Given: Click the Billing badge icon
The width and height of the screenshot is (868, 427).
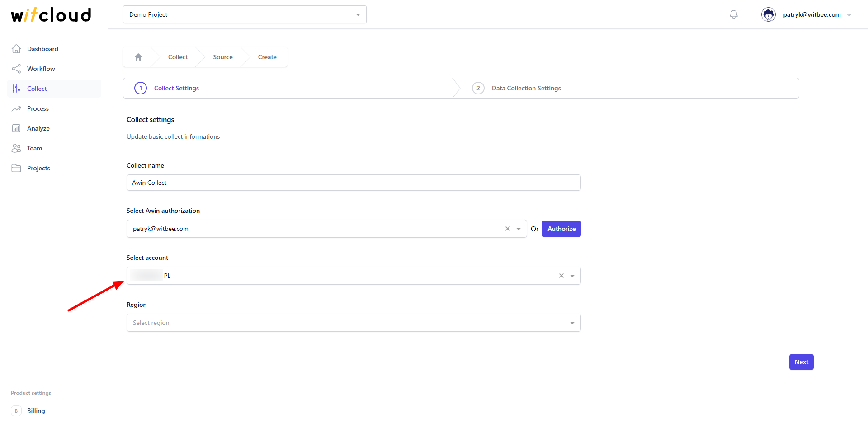Looking at the screenshot, I should click(16, 411).
